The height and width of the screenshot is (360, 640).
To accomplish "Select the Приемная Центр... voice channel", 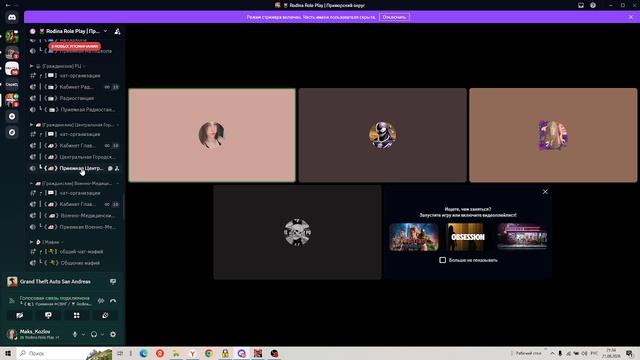I will (x=75, y=168).
